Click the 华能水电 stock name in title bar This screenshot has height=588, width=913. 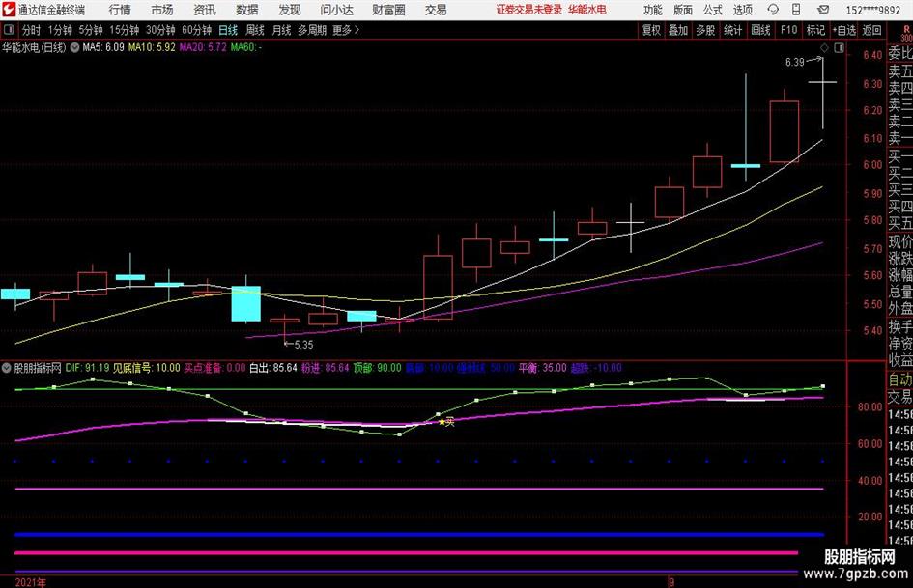(587, 10)
